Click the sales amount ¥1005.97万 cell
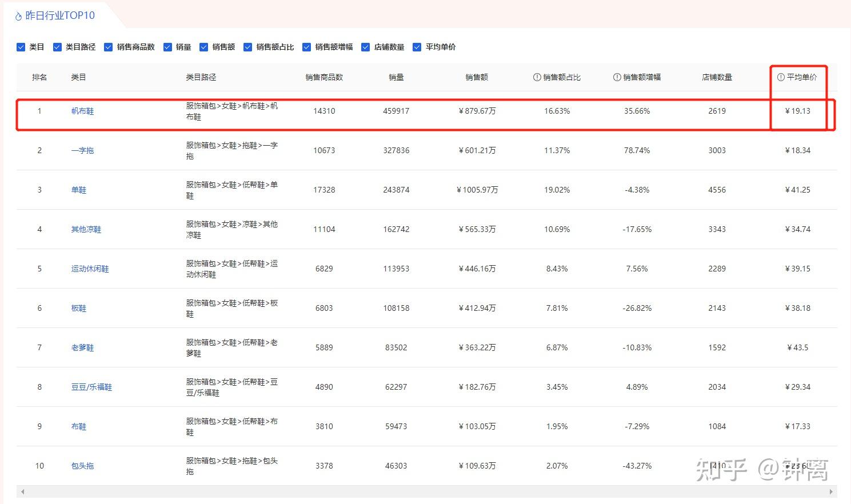Screen dimensions: 851x504 coord(477,190)
